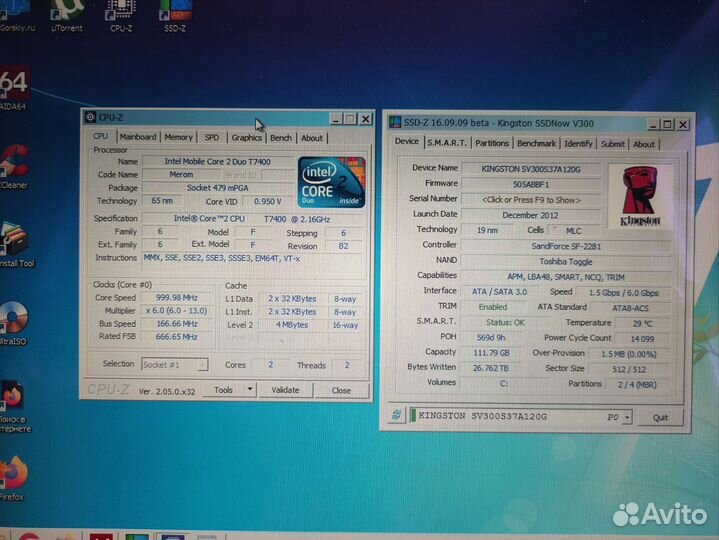Screen dimensions: 719x540
Task: Minimize the CPU-Z window
Action: (x=336, y=119)
